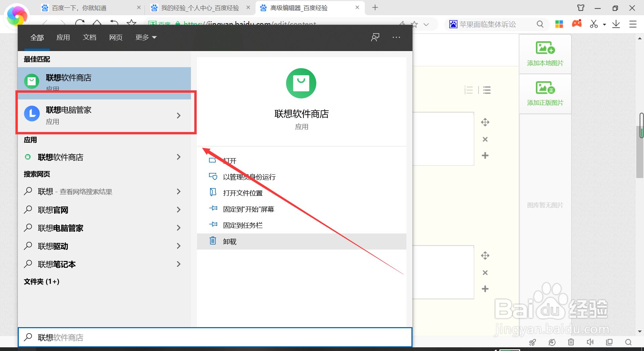The width and height of the screenshot is (644, 351).
Task: Click the move arrows icon beside the image box
Action: pos(485,122)
